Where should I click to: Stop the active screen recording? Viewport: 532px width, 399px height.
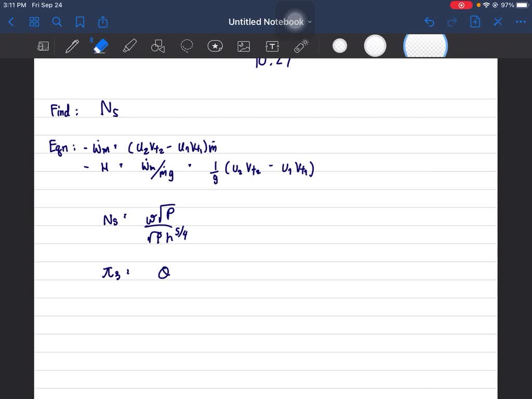pos(461,5)
